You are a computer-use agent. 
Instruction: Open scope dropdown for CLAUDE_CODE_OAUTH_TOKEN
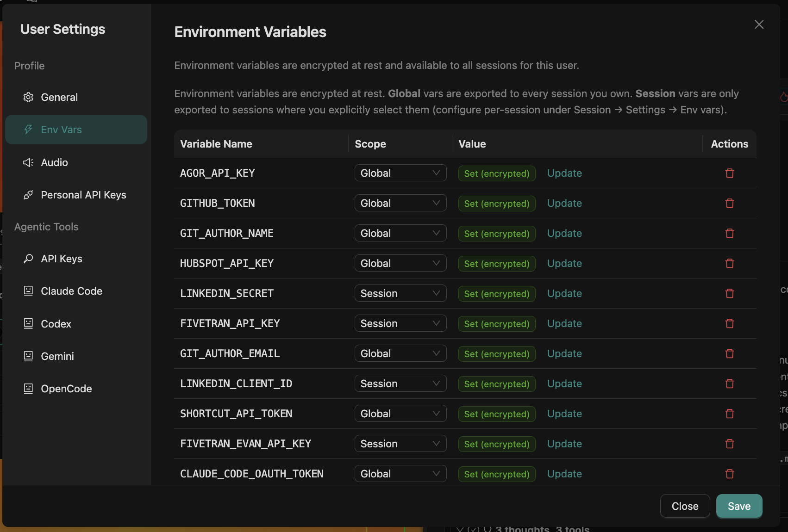pyautogui.click(x=400, y=474)
